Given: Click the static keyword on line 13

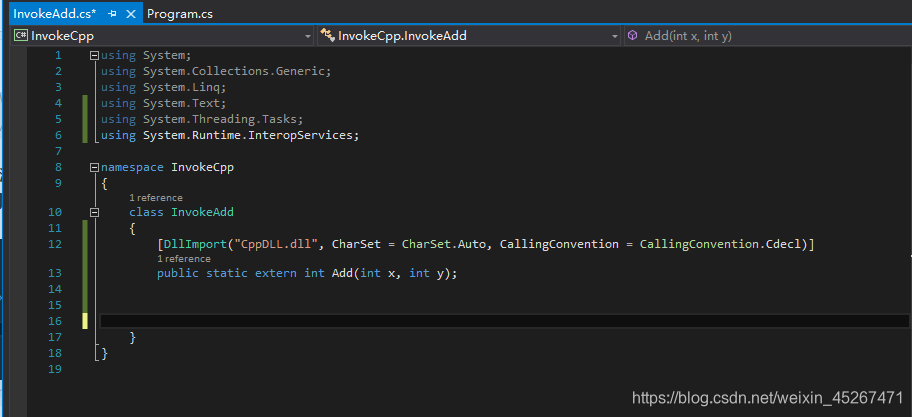Looking at the screenshot, I should pyautogui.click(x=227, y=273).
